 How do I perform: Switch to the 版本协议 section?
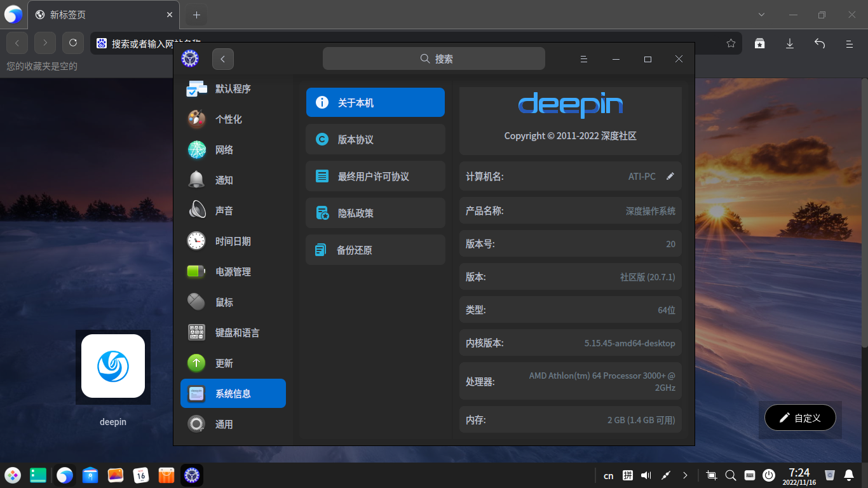[375, 139]
